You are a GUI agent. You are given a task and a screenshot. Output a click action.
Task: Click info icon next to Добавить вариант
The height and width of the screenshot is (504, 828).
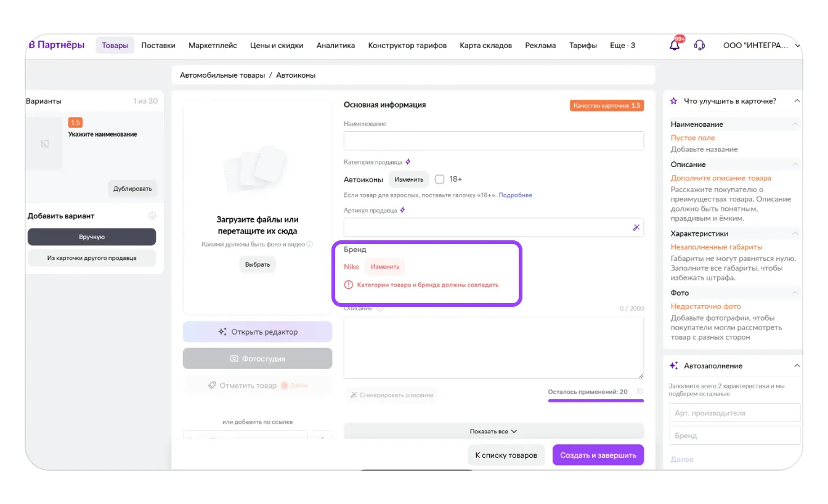click(152, 216)
